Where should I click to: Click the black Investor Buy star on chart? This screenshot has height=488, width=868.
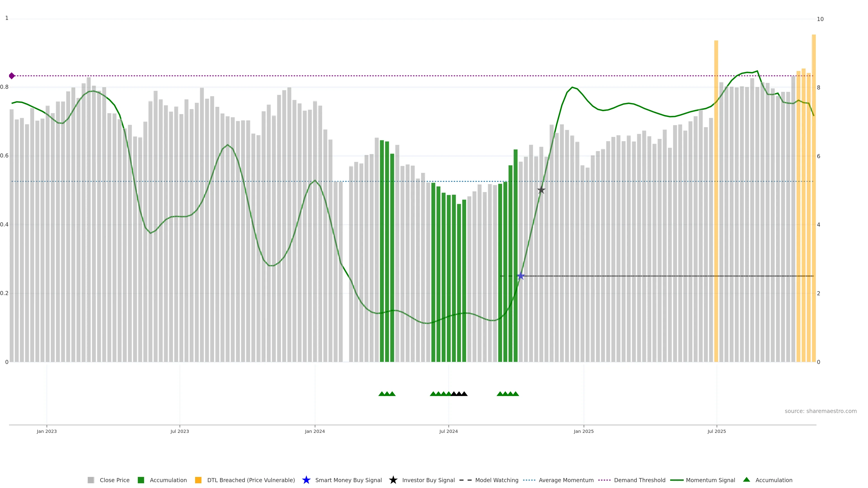(541, 190)
